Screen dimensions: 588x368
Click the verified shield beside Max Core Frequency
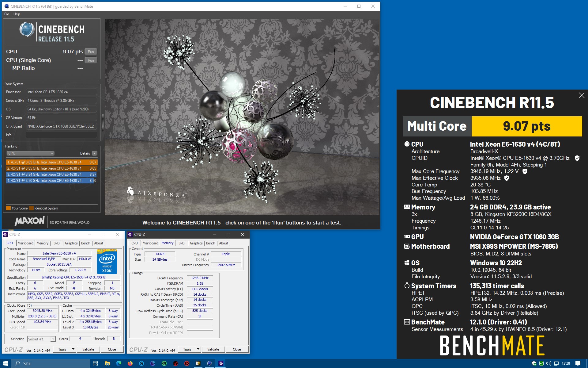pos(525,171)
